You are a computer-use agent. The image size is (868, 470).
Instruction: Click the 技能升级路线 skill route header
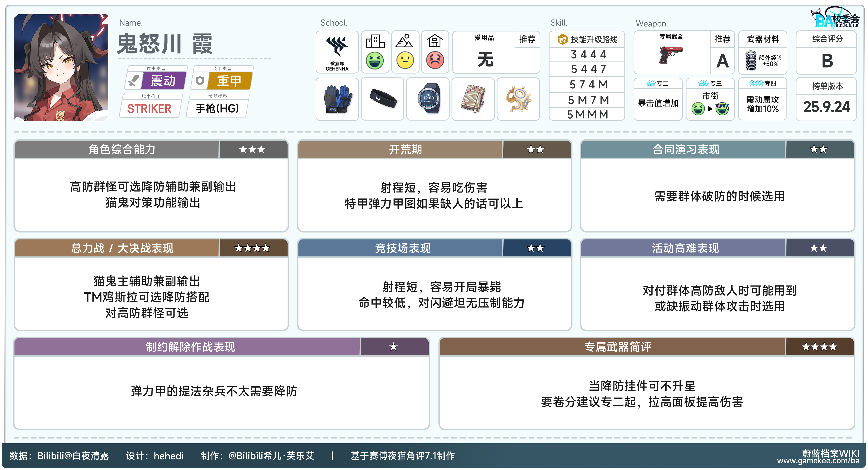click(588, 39)
